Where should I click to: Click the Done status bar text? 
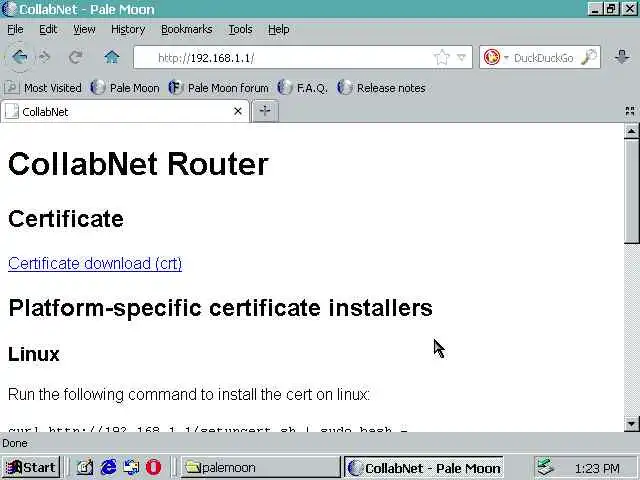coord(15,443)
